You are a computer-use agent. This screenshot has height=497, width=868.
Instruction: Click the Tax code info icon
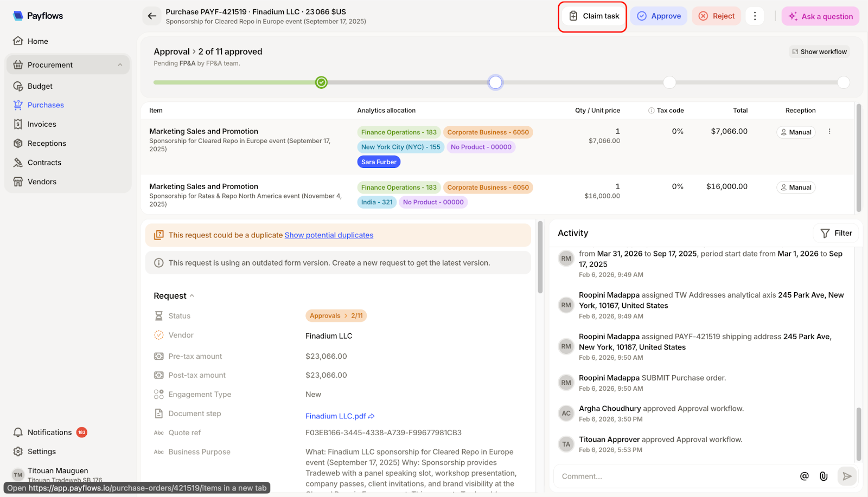[x=651, y=111]
